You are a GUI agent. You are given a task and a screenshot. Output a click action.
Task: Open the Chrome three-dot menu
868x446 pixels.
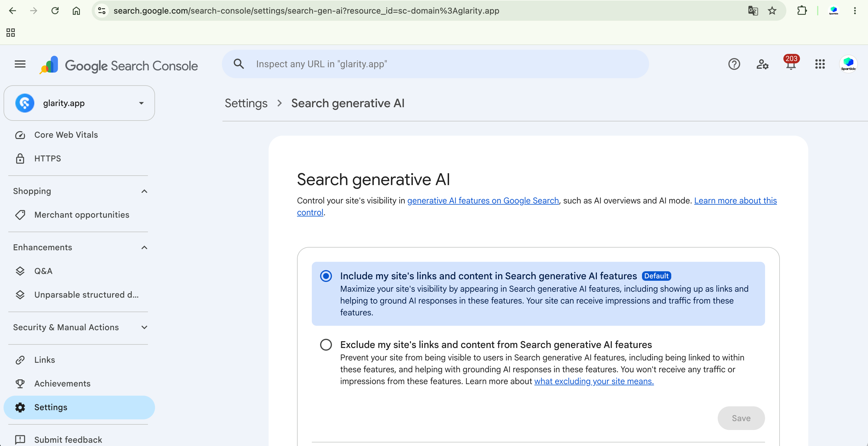tap(855, 11)
